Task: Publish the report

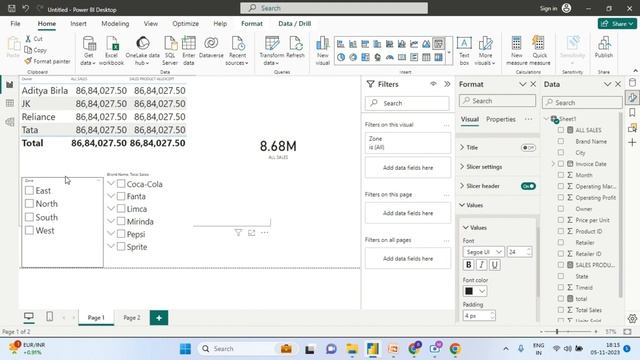Action: click(604, 48)
